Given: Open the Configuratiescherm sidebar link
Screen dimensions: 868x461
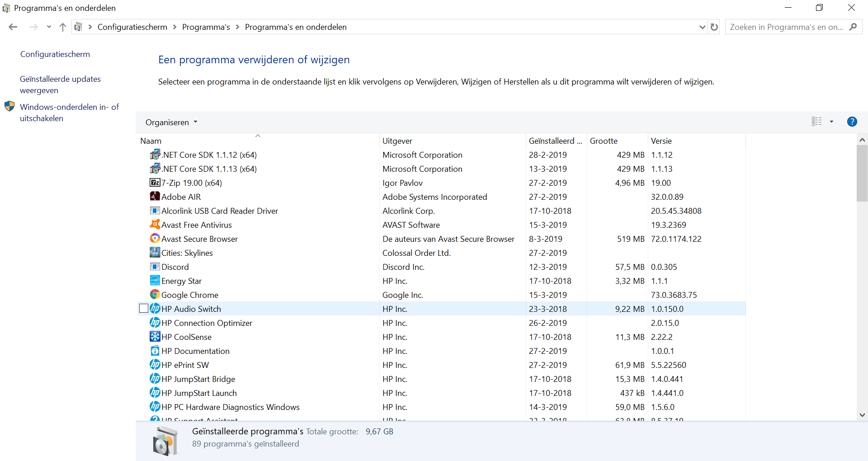Looking at the screenshot, I should point(55,54).
